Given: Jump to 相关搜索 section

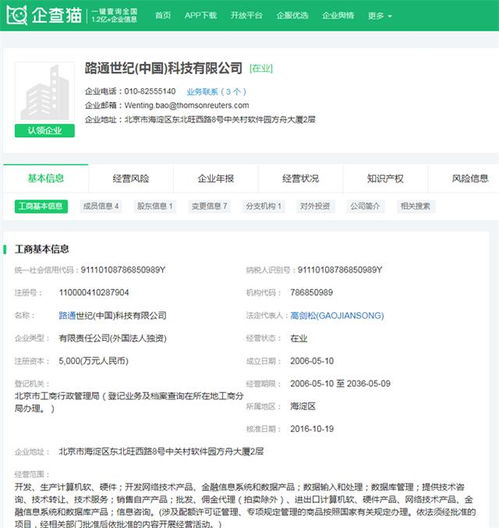Looking at the screenshot, I should coord(415,206).
